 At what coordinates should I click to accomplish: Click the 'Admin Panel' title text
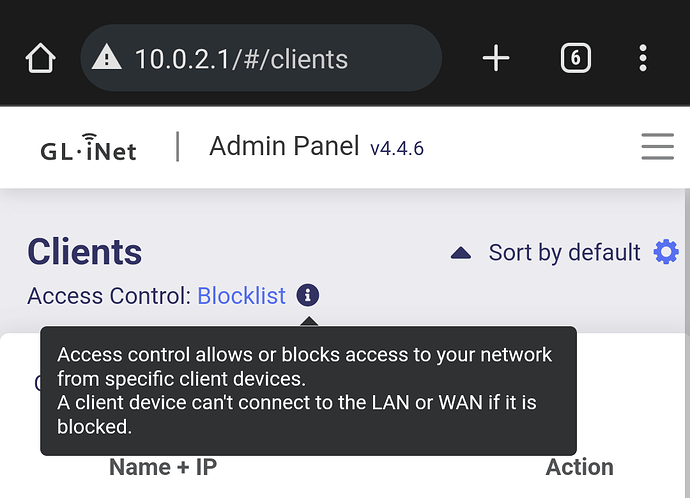tap(283, 147)
